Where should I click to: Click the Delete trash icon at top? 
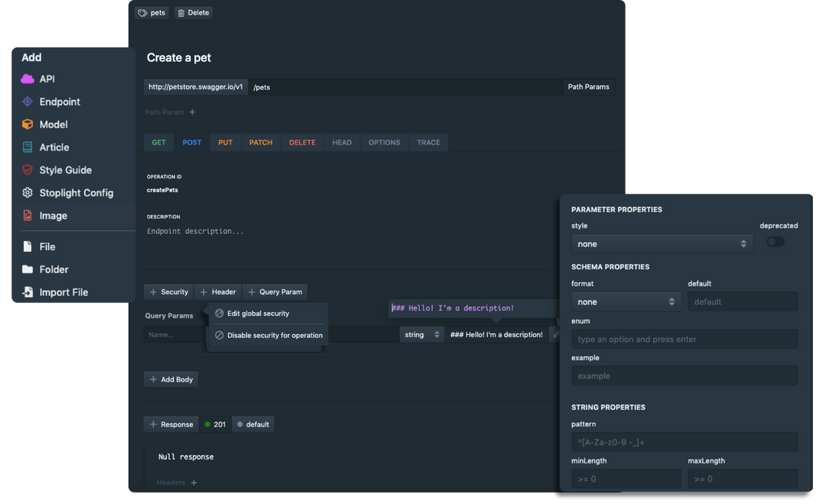pyautogui.click(x=181, y=12)
